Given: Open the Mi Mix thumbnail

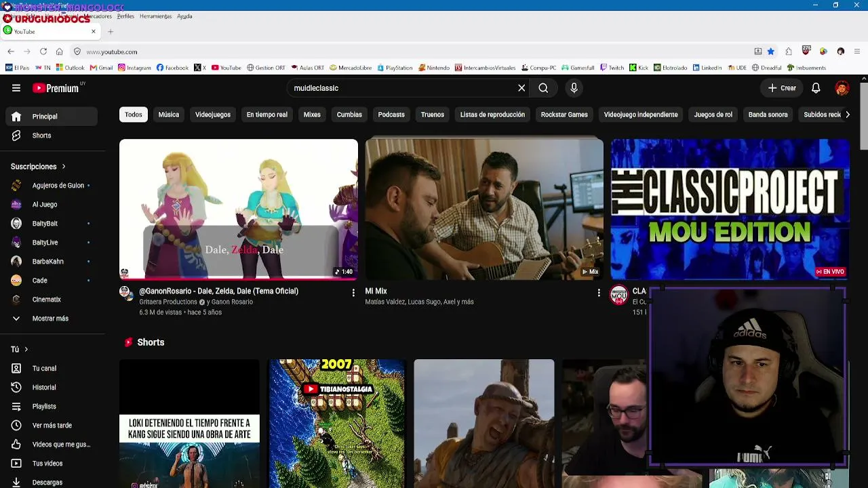Looking at the screenshot, I should pos(484,209).
